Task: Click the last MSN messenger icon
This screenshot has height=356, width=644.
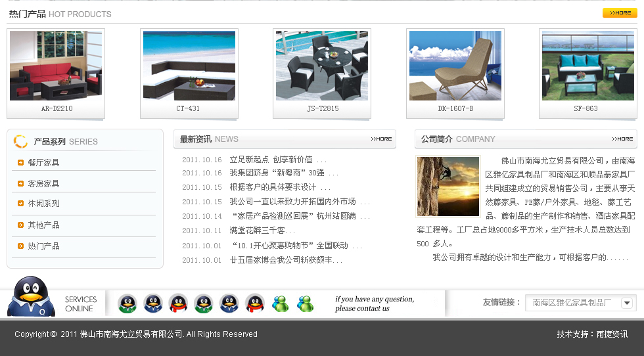Action: pyautogui.click(x=306, y=303)
